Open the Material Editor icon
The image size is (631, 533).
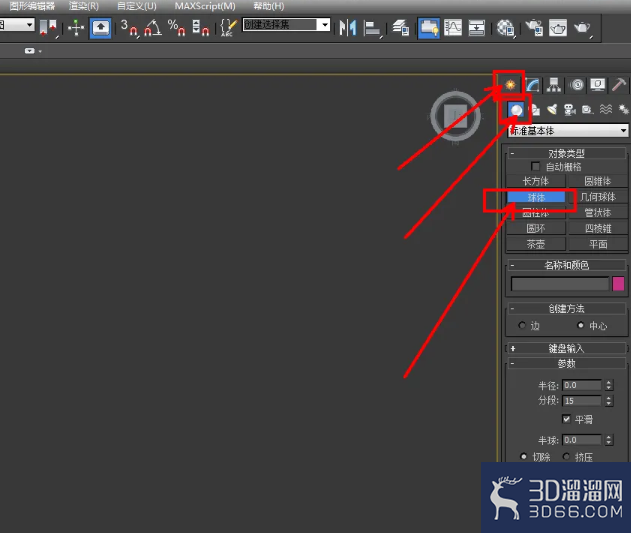[505, 28]
